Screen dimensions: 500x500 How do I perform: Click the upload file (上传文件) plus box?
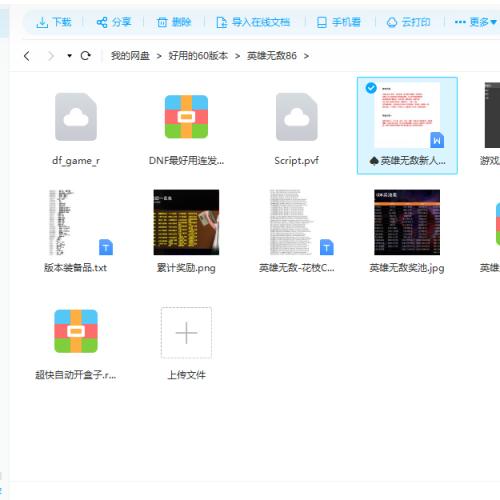point(186,333)
